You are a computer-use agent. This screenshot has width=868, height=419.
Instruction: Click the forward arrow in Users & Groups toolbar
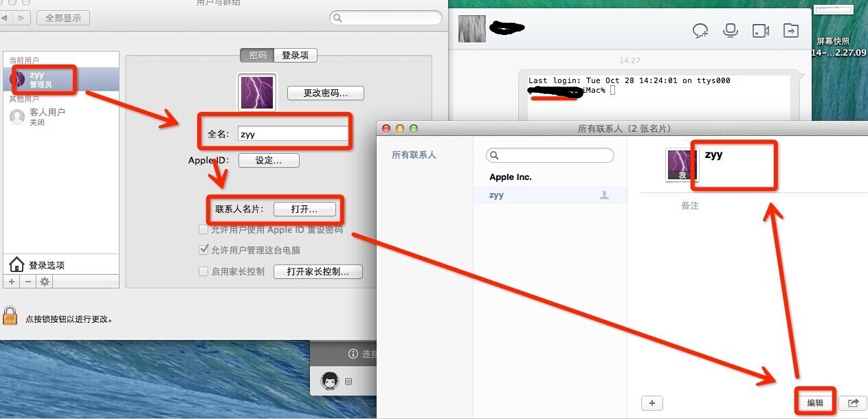point(22,18)
